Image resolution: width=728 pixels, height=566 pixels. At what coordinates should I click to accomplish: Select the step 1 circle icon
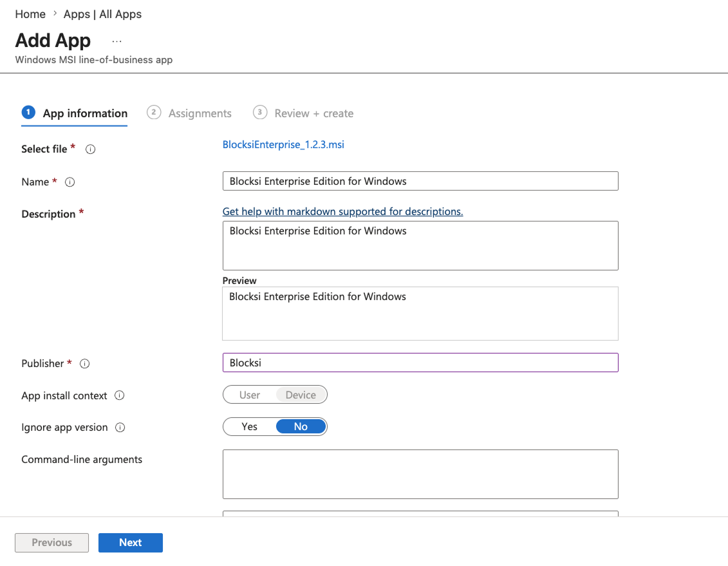pyautogui.click(x=28, y=112)
